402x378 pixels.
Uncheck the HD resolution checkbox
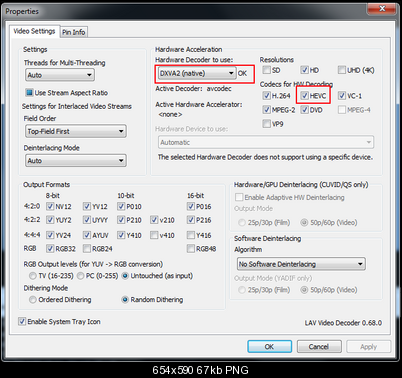304,70
